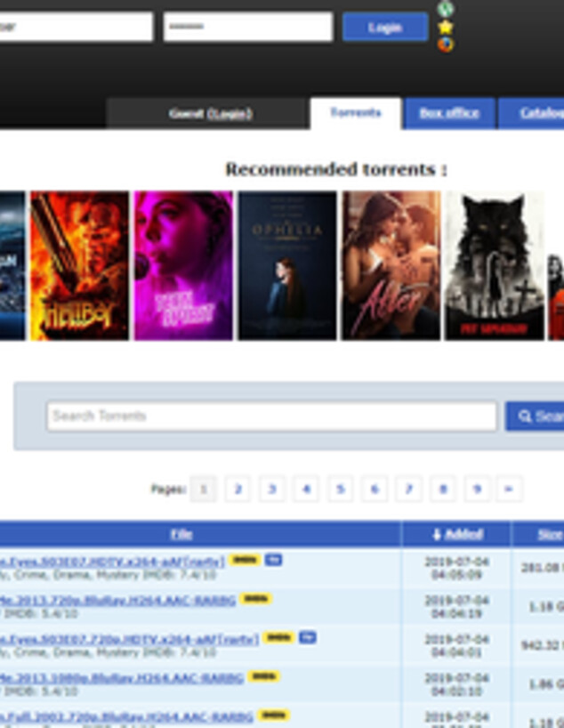This screenshot has width=564, height=728.
Task: Go to page 7
Action: click(x=409, y=489)
